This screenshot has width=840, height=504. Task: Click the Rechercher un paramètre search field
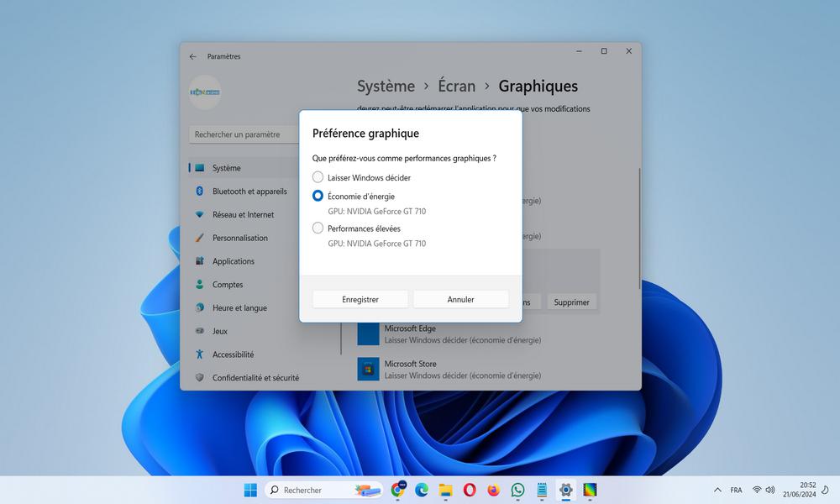click(x=244, y=134)
